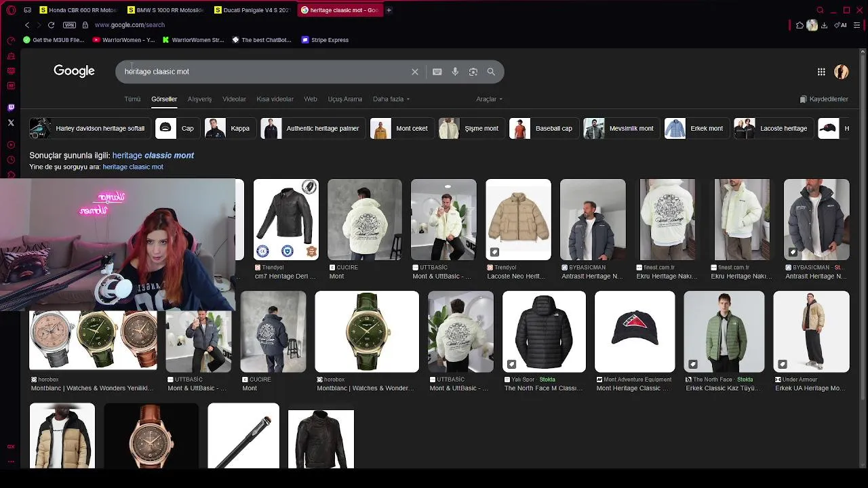Open X (Twitter) in the sidebar
868x488 pixels.
[11, 123]
